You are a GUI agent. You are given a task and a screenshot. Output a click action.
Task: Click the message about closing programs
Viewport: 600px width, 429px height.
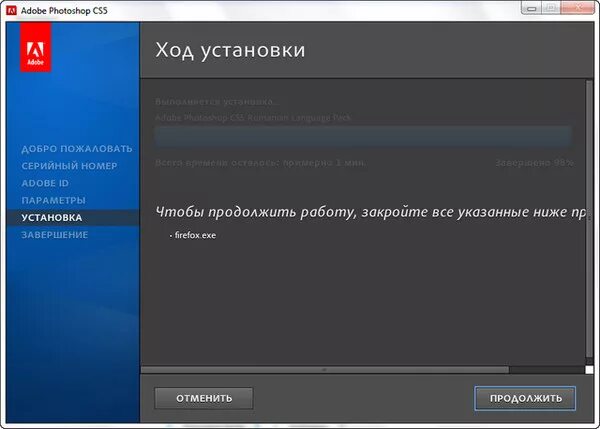pyautogui.click(x=370, y=212)
